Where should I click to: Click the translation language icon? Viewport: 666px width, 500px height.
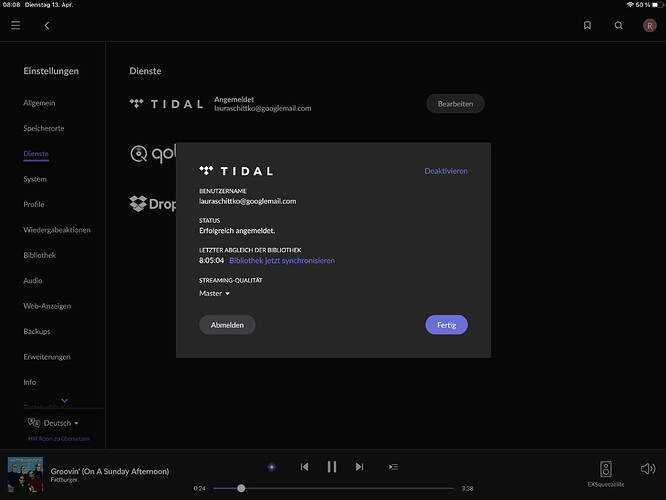tap(34, 422)
